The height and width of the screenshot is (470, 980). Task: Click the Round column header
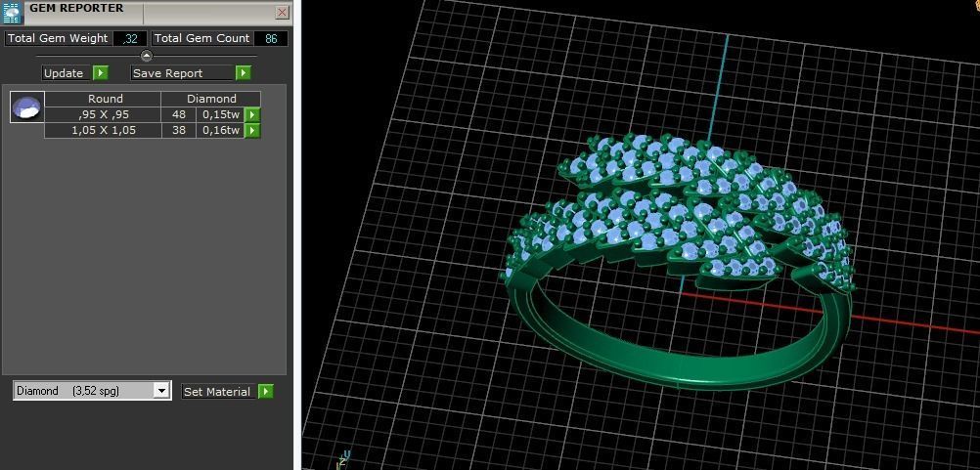(103, 99)
